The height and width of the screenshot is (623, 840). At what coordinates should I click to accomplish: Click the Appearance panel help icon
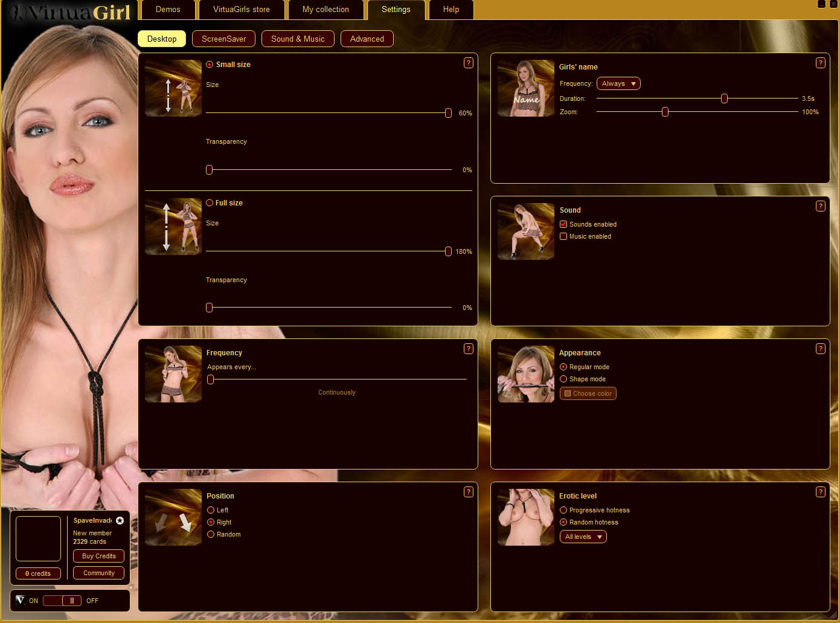[x=820, y=349]
